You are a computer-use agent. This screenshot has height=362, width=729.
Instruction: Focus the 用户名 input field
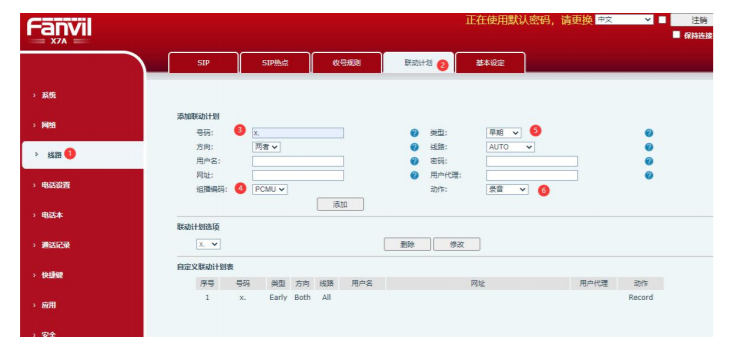298,161
